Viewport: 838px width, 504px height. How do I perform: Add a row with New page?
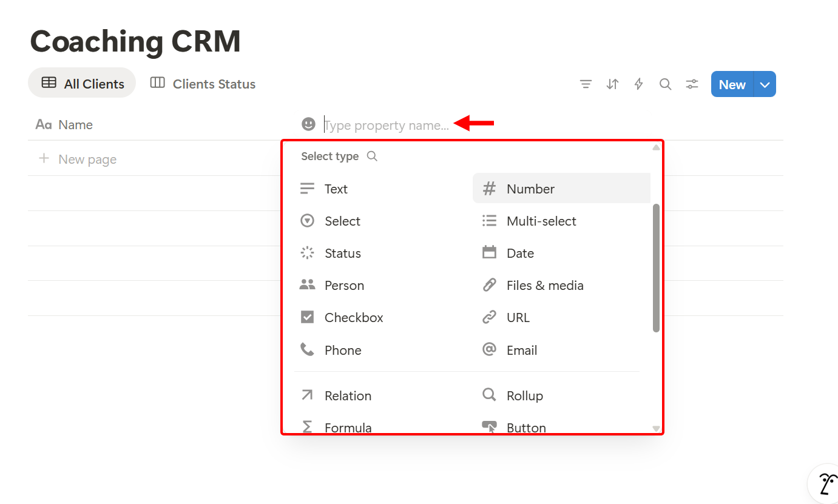87,158
